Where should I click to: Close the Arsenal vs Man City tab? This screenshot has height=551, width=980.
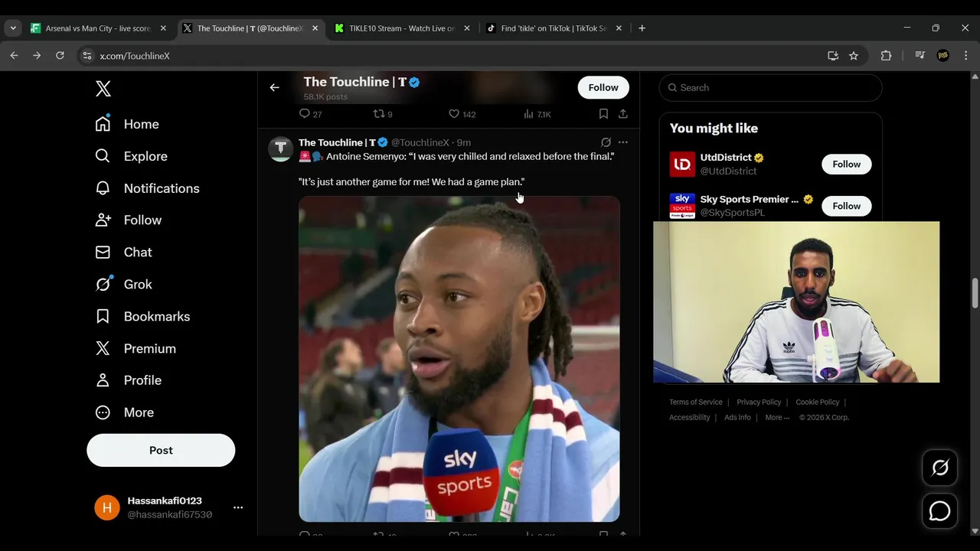tap(163, 28)
